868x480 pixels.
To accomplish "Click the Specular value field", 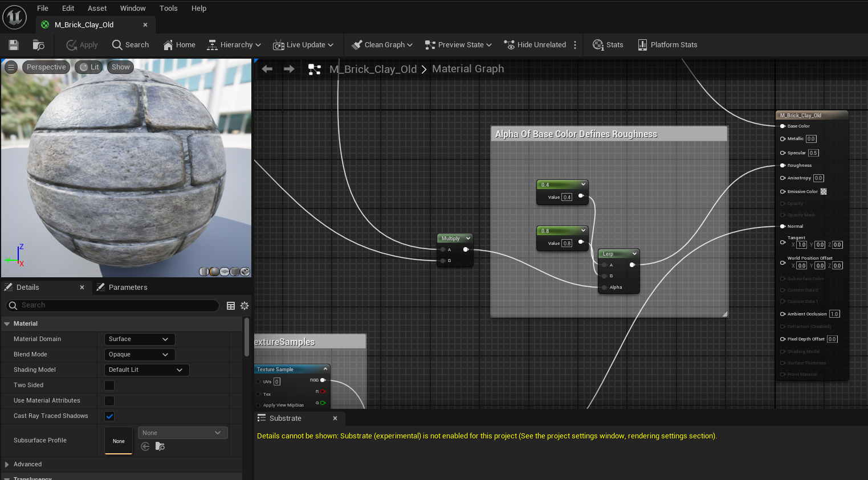I will point(813,153).
